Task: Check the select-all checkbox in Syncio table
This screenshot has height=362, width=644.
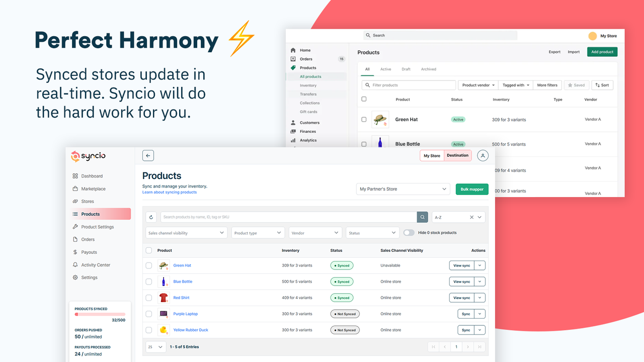Action: pyautogui.click(x=149, y=250)
